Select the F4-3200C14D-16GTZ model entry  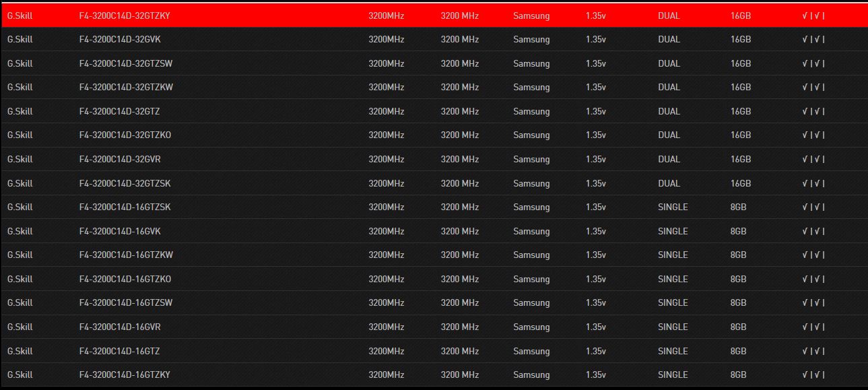click(x=119, y=351)
